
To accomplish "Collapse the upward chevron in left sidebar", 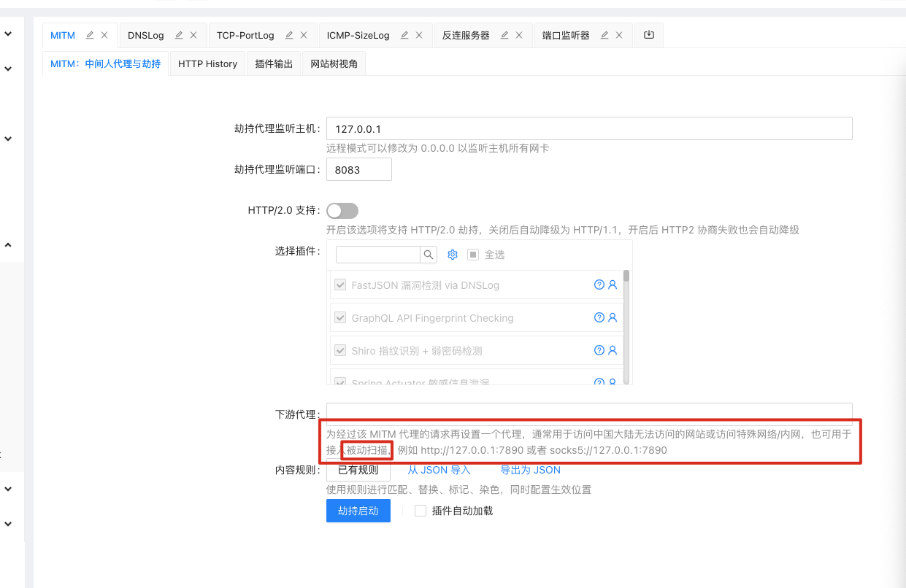I will (x=8, y=246).
